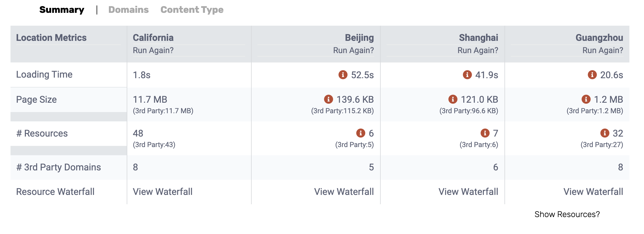644x234 pixels.
Task: Expand the Show Resources section
Action: coord(567,214)
